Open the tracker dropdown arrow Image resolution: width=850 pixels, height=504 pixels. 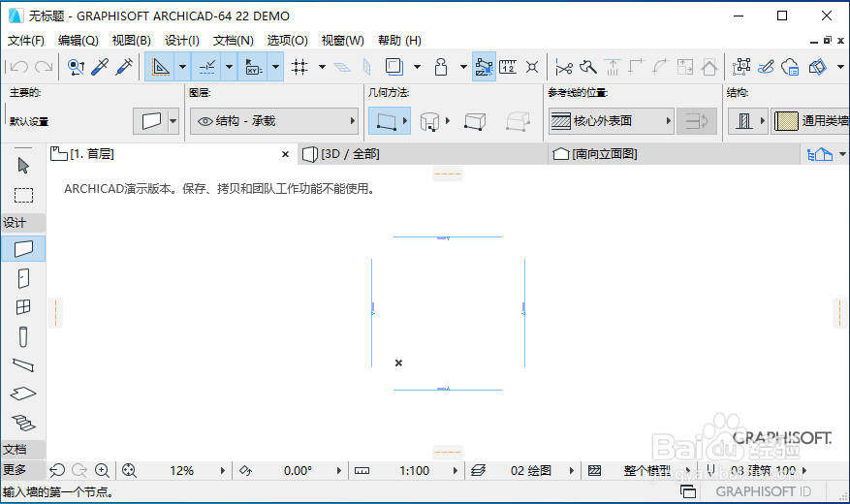click(x=276, y=67)
